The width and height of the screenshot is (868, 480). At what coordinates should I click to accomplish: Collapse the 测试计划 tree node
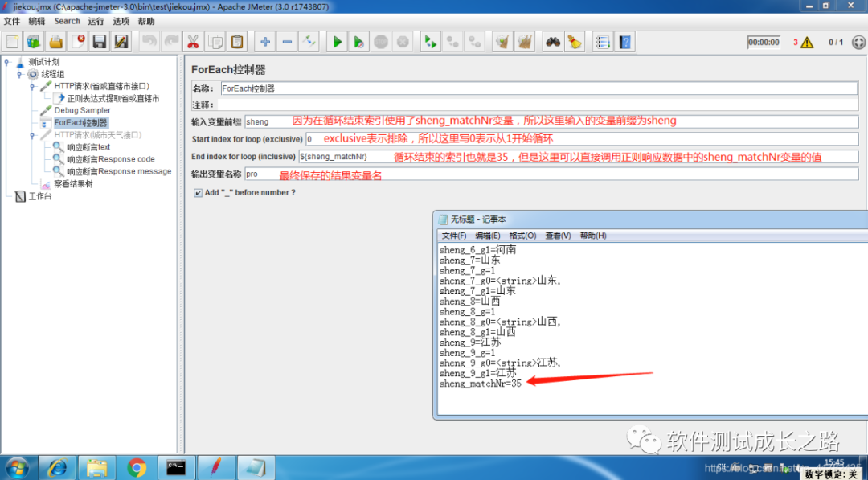pyautogui.click(x=6, y=62)
